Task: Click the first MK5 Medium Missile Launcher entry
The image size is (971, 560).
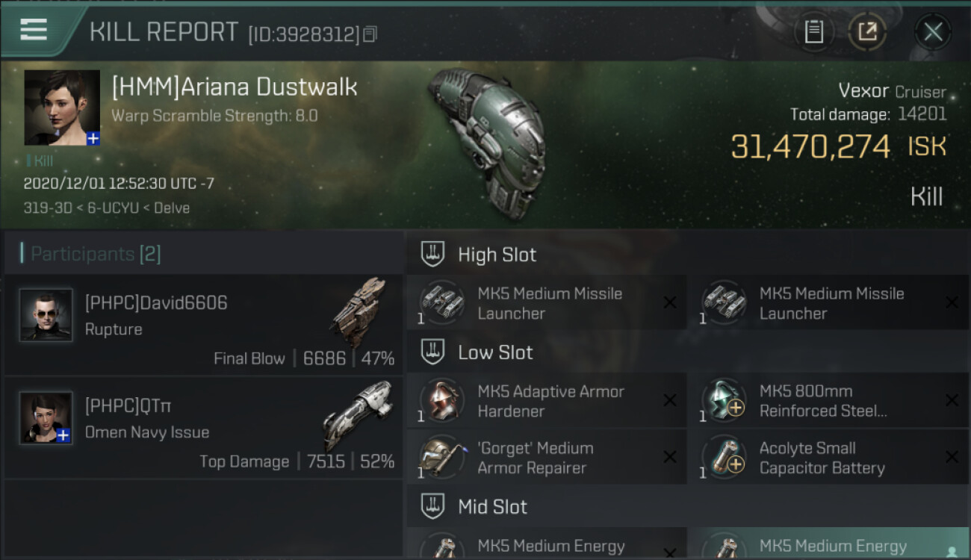Action: pos(545,303)
